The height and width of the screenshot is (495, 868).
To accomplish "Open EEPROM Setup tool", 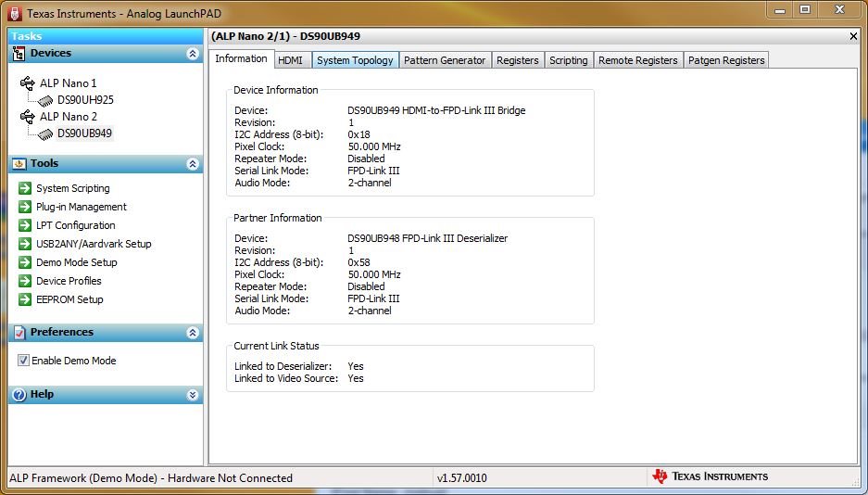I will pyautogui.click(x=69, y=299).
